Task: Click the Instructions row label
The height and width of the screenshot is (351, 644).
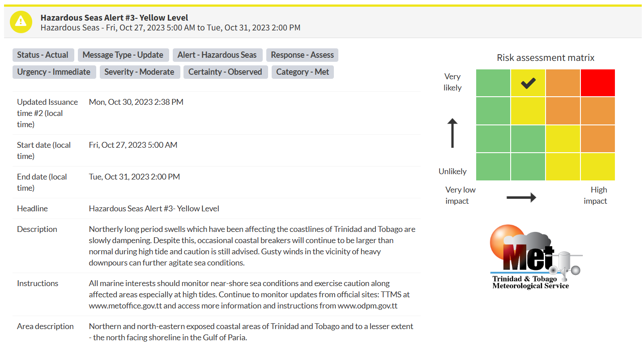Action: [38, 283]
